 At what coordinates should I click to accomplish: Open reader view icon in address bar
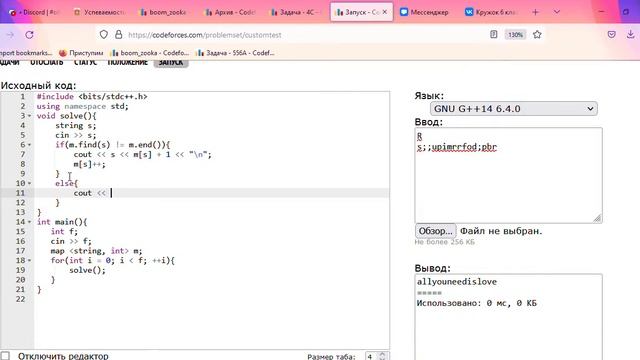tap(493, 35)
